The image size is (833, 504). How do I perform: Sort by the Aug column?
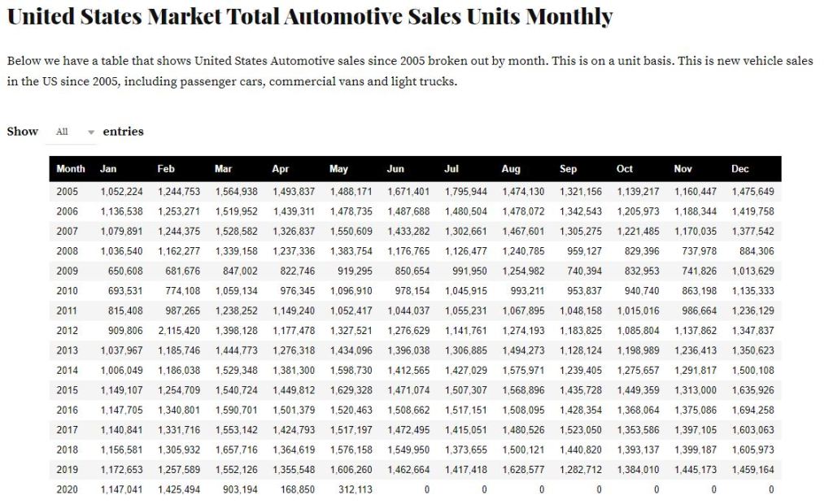511,169
